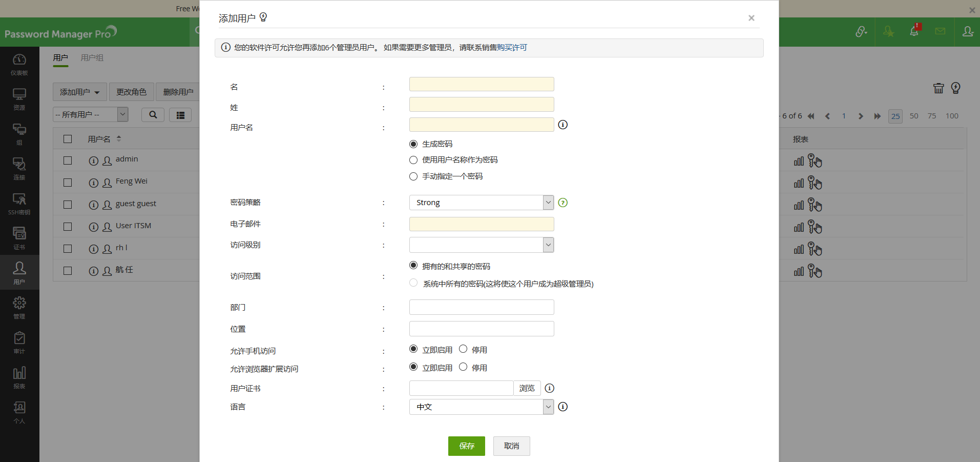Click 保存 to save the new user
This screenshot has width=980, height=462.
[x=467, y=446]
